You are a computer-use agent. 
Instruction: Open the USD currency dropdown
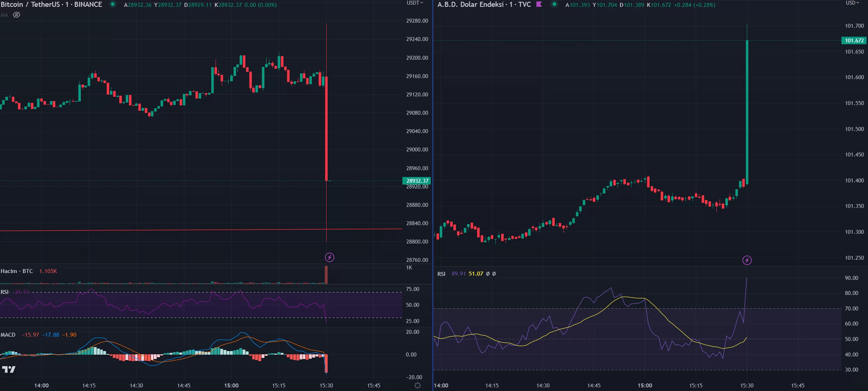pos(853,3)
